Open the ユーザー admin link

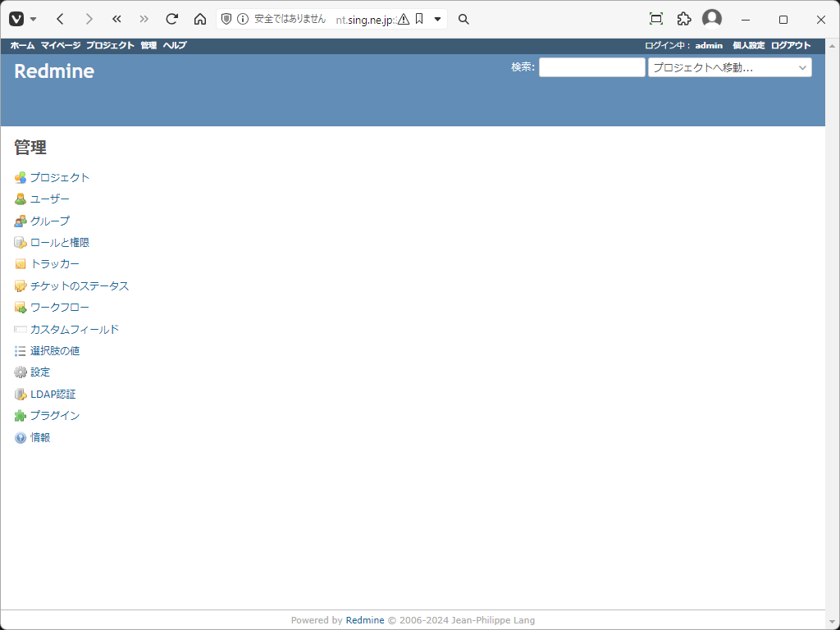tap(50, 199)
